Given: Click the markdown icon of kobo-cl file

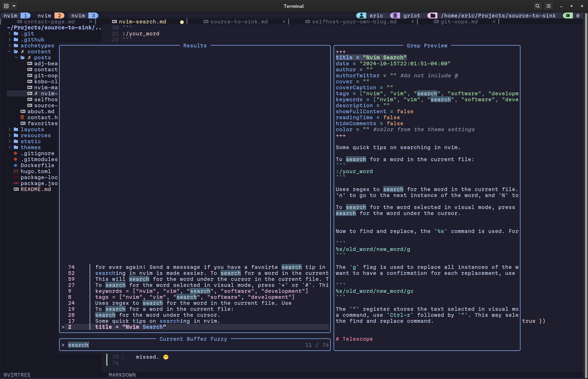Looking at the screenshot, I should coord(30,81).
